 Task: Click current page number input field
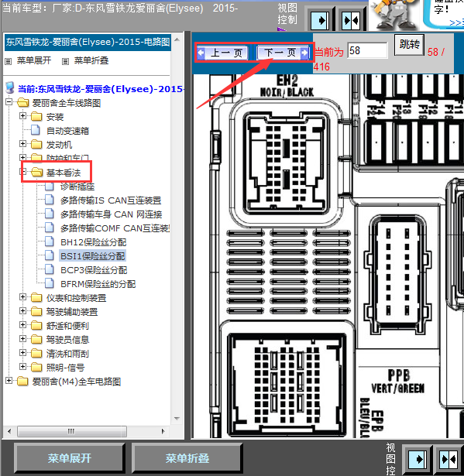(367, 50)
